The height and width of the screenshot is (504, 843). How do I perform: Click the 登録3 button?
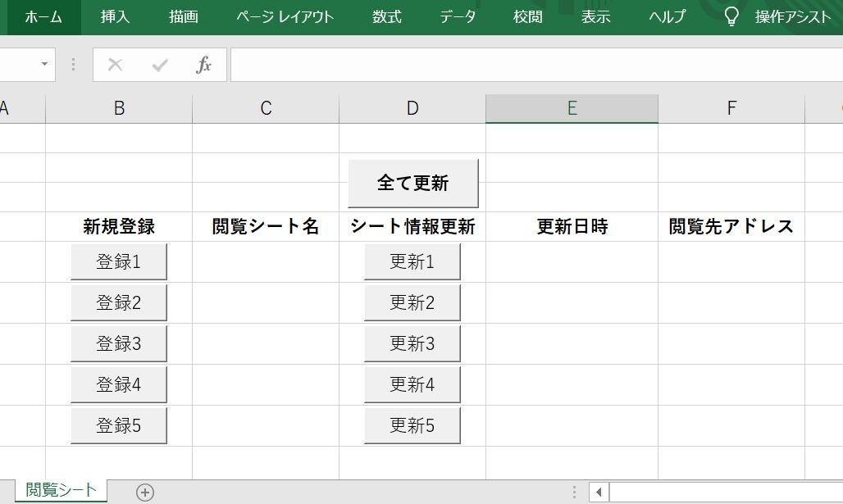click(x=119, y=343)
